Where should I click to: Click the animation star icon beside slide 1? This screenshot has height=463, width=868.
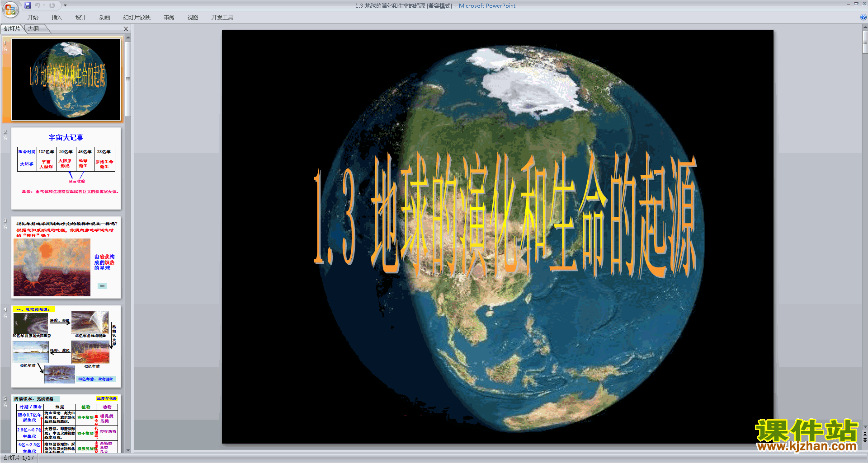(x=5, y=48)
